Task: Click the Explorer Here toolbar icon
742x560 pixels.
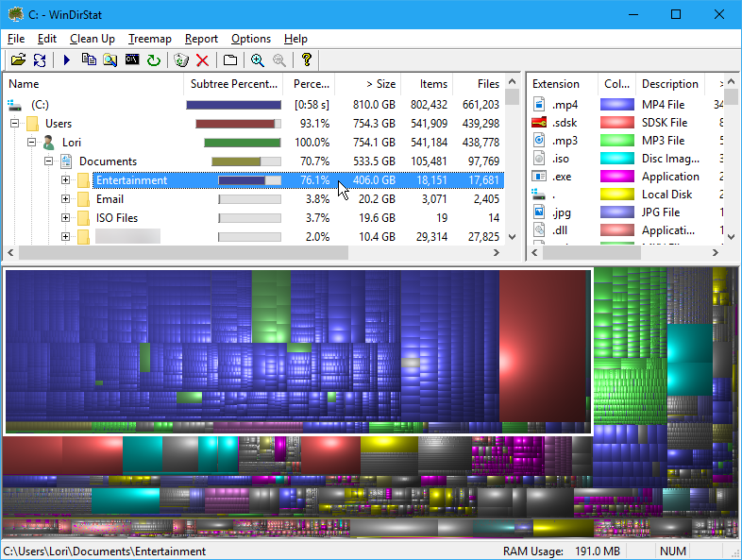Action: (x=110, y=59)
